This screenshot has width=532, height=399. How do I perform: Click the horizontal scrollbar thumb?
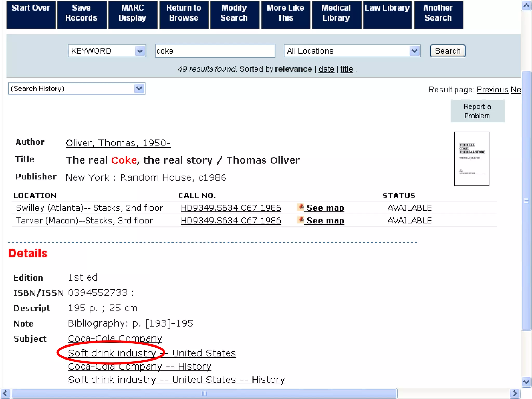click(x=204, y=393)
